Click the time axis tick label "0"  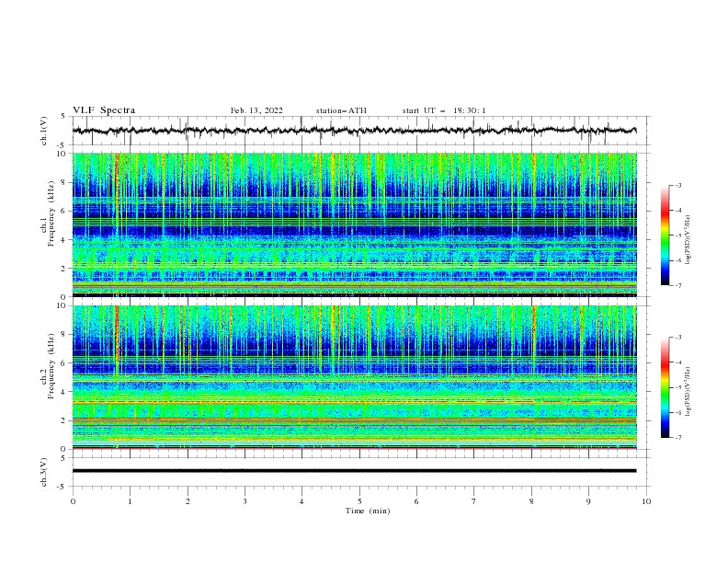point(73,501)
